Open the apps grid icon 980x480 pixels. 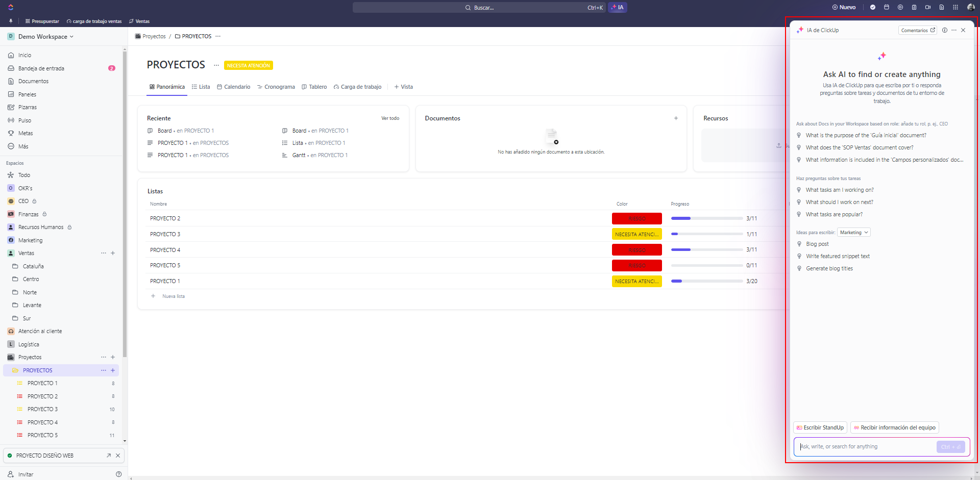tap(955, 8)
